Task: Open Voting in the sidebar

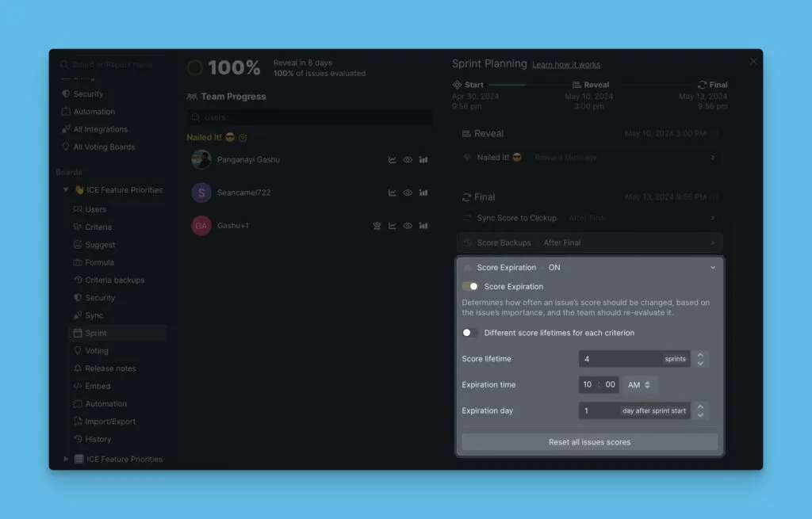Action: tap(96, 351)
